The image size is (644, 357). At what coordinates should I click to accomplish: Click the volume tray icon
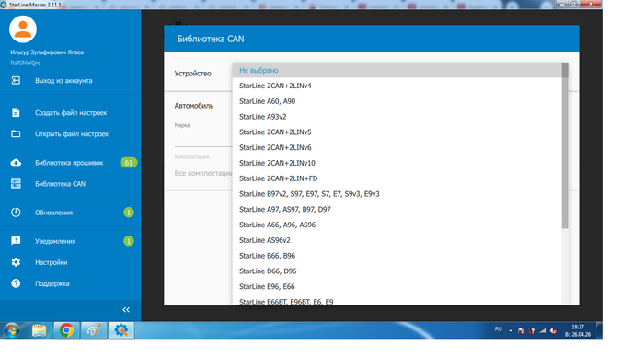coord(553,330)
